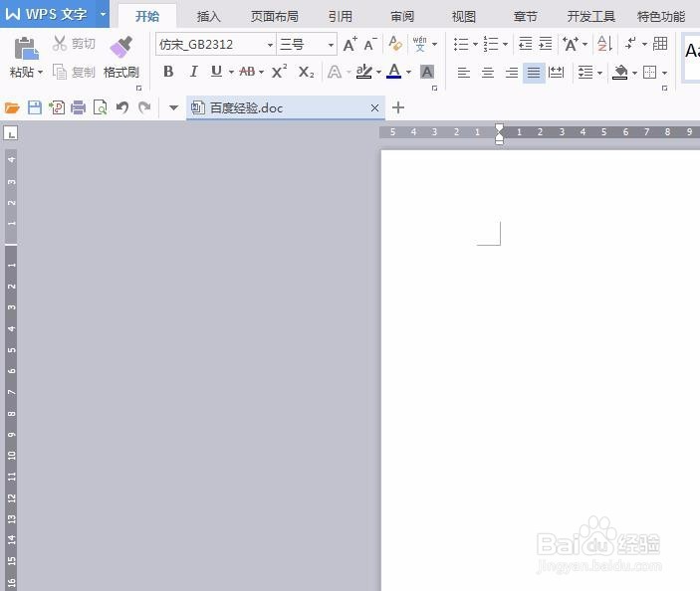This screenshot has height=591, width=700.
Task: Switch to the 开发工具 tab
Action: 591,17
